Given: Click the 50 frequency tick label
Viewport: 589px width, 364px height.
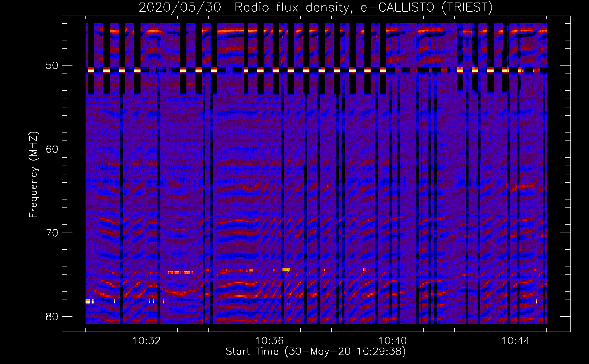Looking at the screenshot, I should [x=52, y=66].
